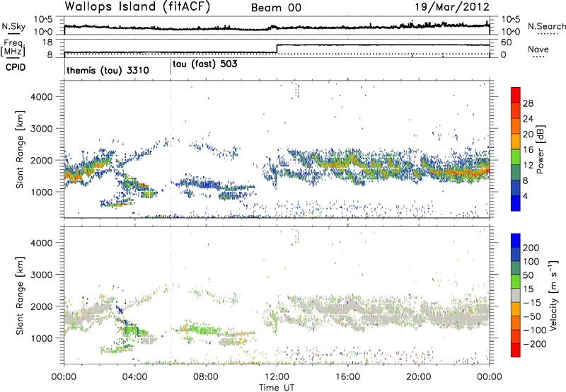This screenshot has height=392, width=566.
Task: Click the Nave axis value 60
Action: tap(507, 42)
